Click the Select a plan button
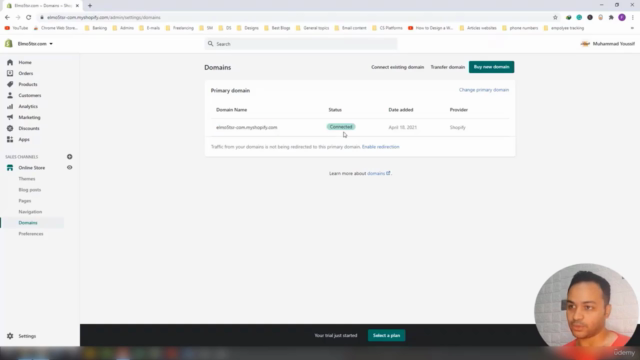This screenshot has width=640, height=360. click(x=386, y=336)
